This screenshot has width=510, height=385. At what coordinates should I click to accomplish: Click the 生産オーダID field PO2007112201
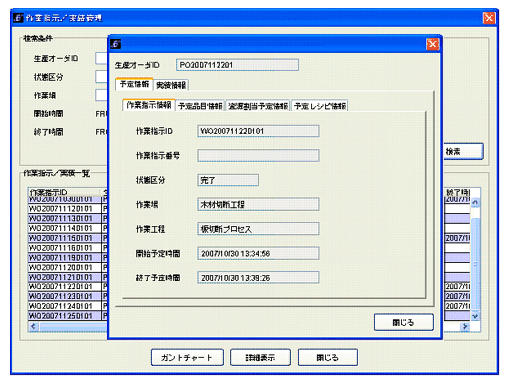click(x=237, y=65)
